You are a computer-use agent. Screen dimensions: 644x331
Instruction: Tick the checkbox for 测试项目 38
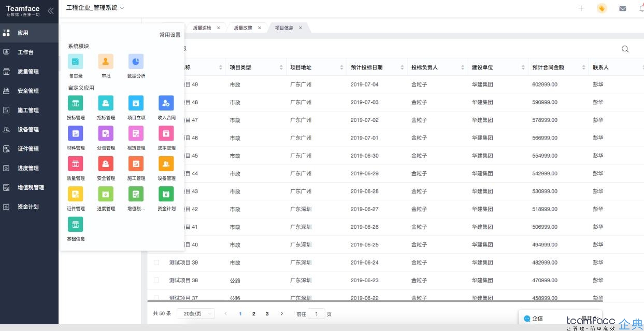(156, 280)
